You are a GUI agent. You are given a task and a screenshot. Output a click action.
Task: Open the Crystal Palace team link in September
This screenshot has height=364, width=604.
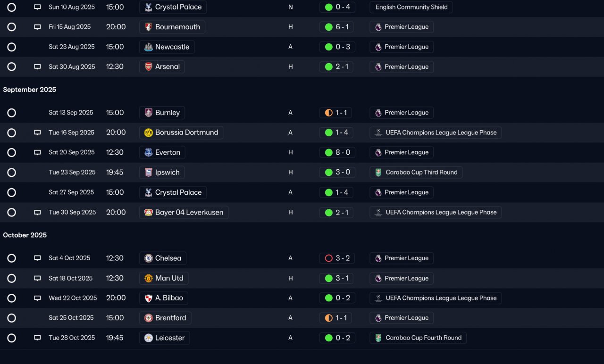click(x=173, y=192)
